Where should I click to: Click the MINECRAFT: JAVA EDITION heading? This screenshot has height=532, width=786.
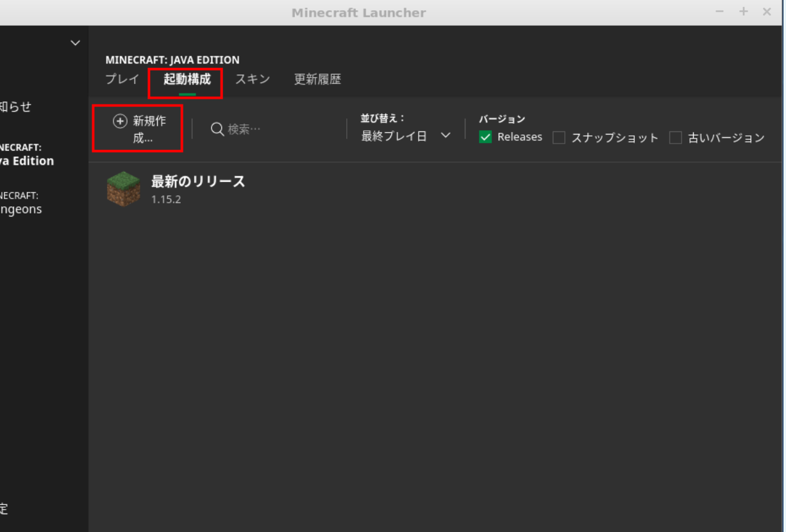click(x=172, y=60)
